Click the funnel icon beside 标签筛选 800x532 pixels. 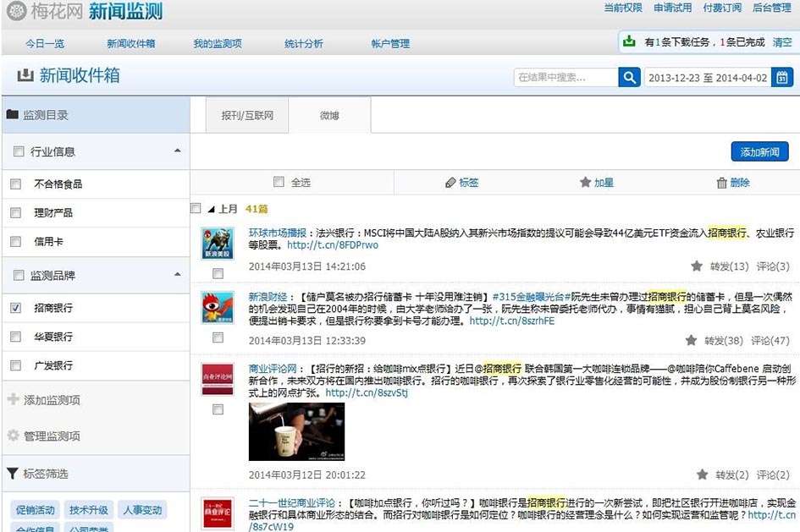pos(13,474)
